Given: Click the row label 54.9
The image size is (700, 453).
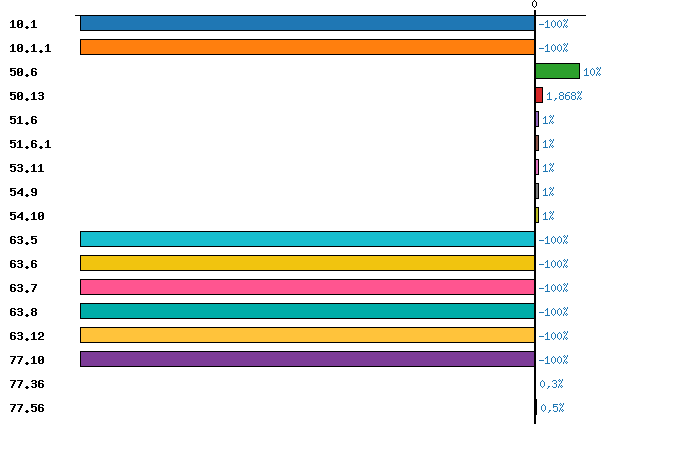Looking at the screenshot, I should pos(26,192).
